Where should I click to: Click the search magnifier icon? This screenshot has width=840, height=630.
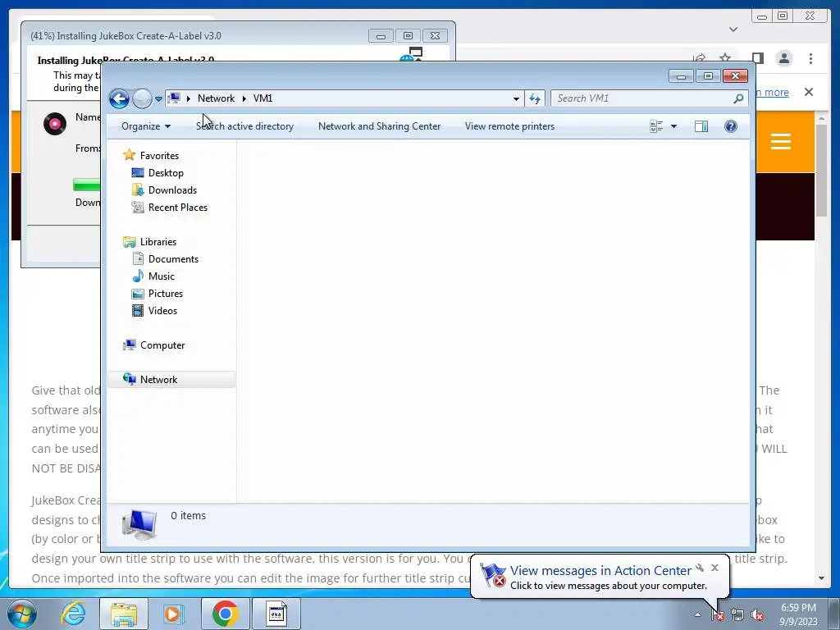pos(738,98)
